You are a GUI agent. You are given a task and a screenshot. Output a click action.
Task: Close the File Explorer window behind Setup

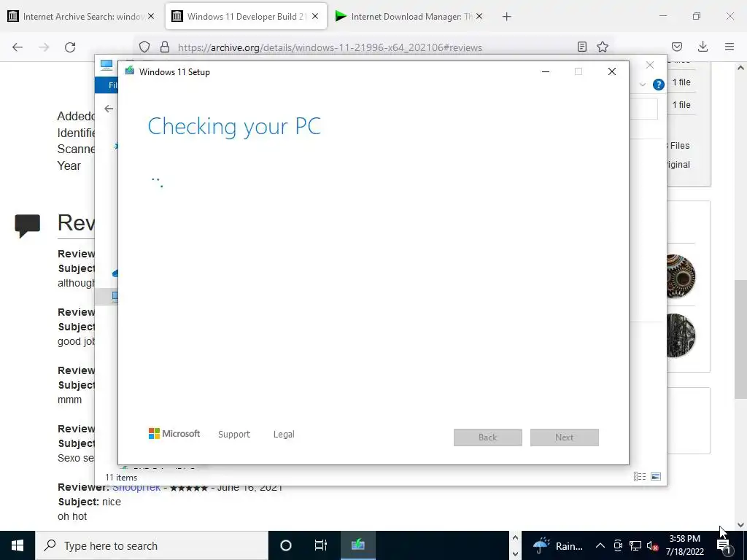click(650, 65)
